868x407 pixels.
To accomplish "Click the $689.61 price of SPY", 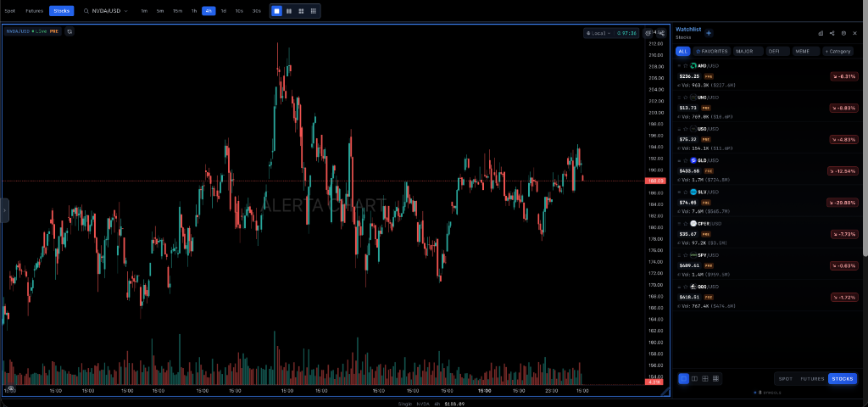I will point(689,265).
